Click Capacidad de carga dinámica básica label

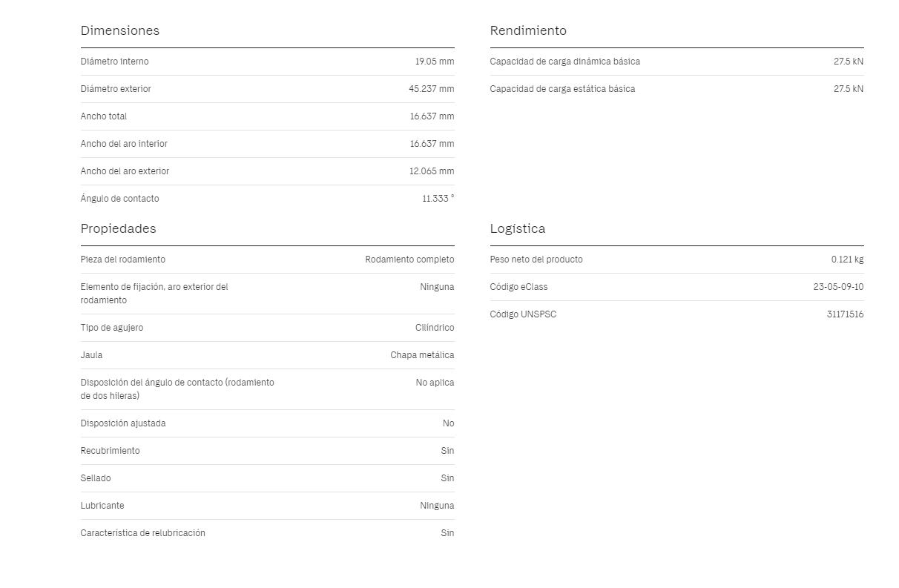coord(564,62)
